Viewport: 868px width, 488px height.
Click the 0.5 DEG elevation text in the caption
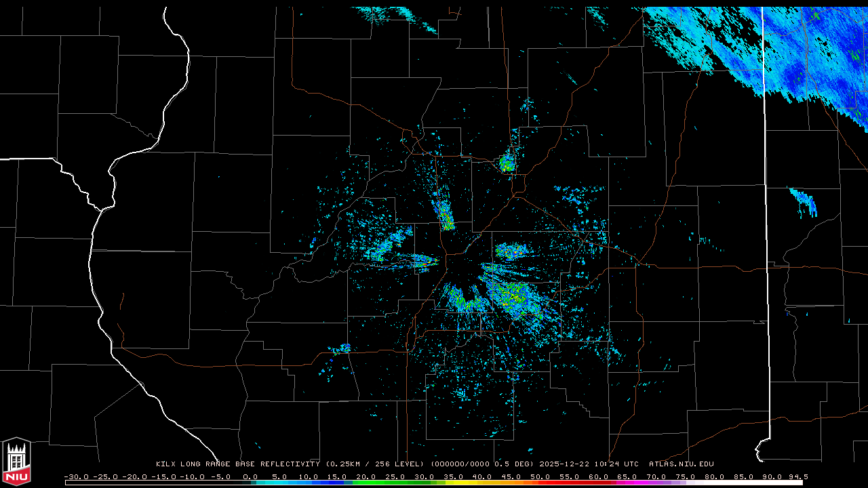pyautogui.click(x=515, y=464)
